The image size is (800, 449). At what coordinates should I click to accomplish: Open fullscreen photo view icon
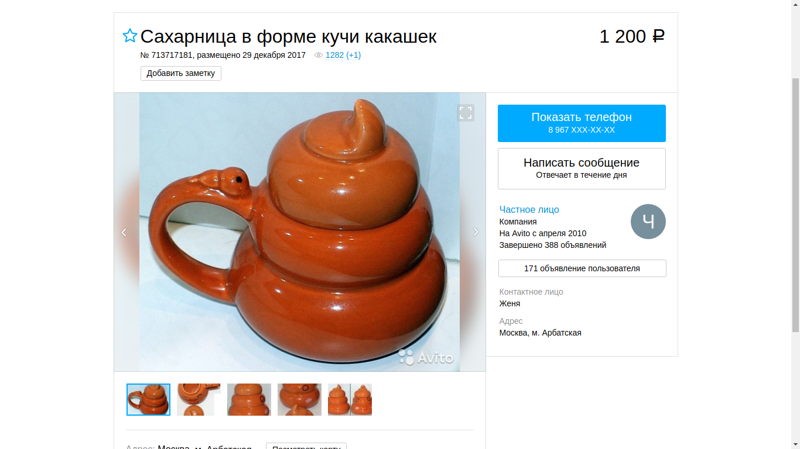(x=465, y=113)
